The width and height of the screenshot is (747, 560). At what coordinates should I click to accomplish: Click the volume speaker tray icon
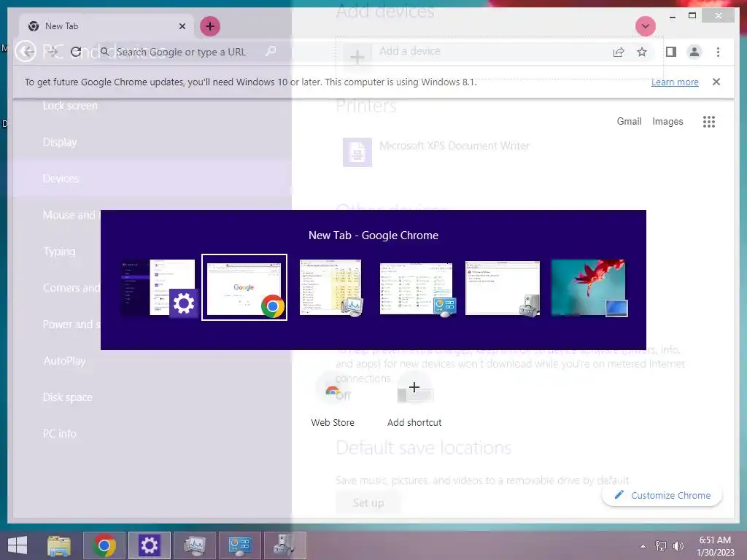(x=678, y=546)
